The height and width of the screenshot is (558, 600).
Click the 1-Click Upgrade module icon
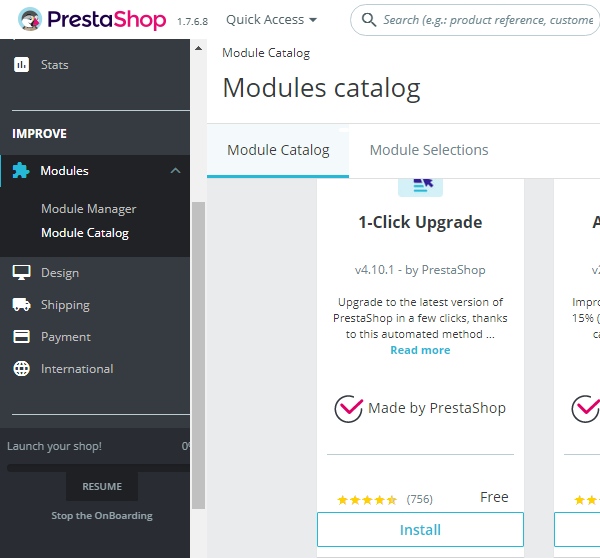click(420, 186)
